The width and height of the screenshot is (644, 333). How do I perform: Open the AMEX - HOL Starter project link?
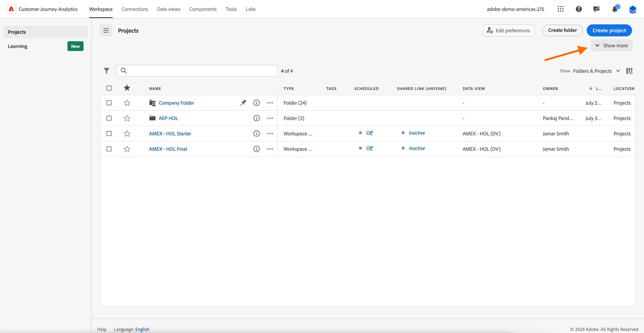point(170,134)
